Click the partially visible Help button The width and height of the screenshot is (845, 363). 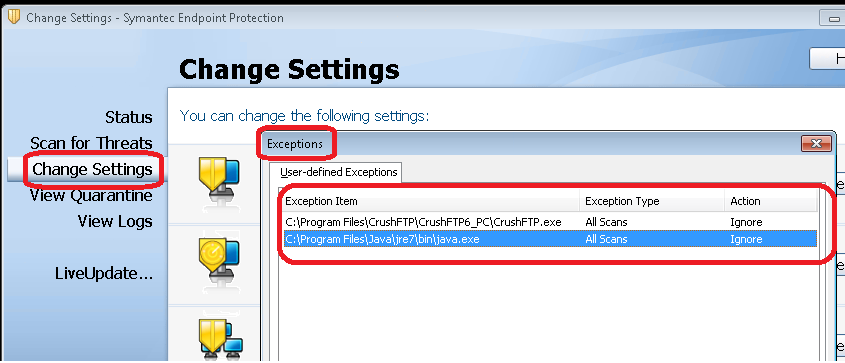pyautogui.click(x=827, y=58)
